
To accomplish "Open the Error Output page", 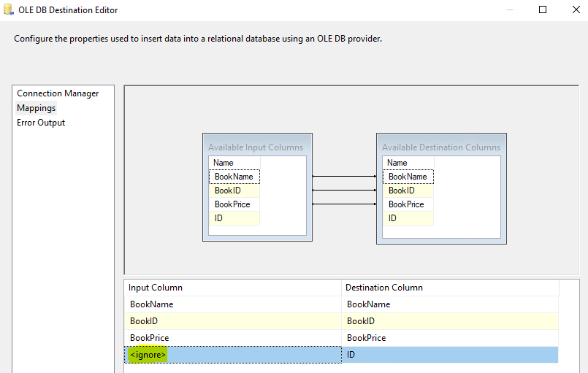I will coord(41,123).
